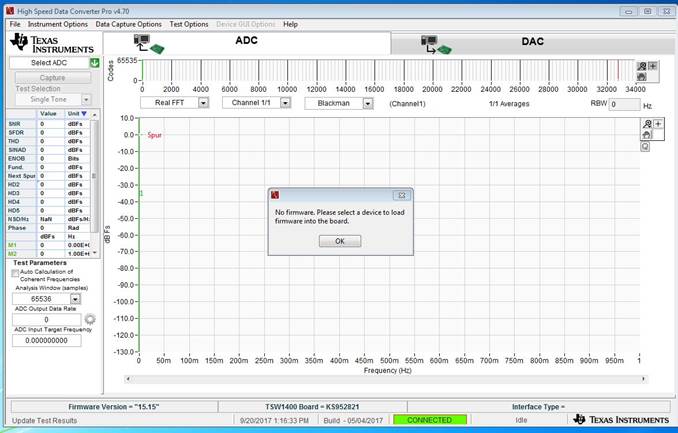Image resolution: width=678 pixels, height=433 pixels.
Task: Click the green CONNECTED status indicator
Action: click(x=430, y=420)
